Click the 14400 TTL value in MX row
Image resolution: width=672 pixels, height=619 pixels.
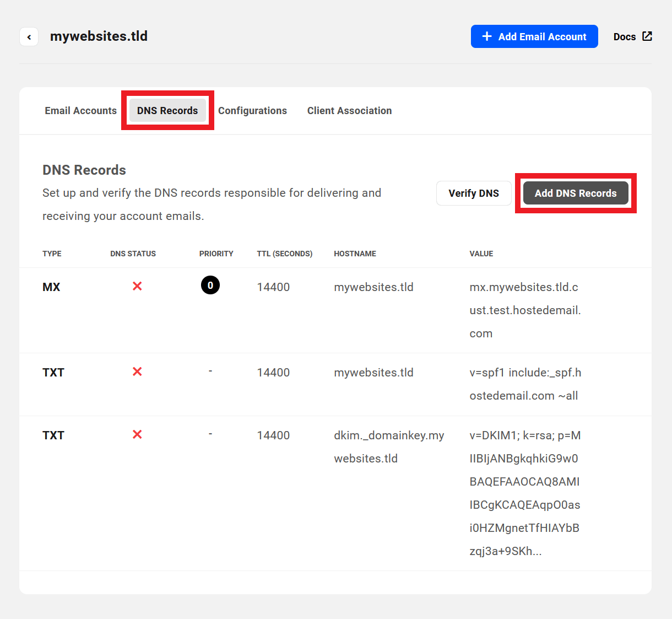[x=273, y=287]
